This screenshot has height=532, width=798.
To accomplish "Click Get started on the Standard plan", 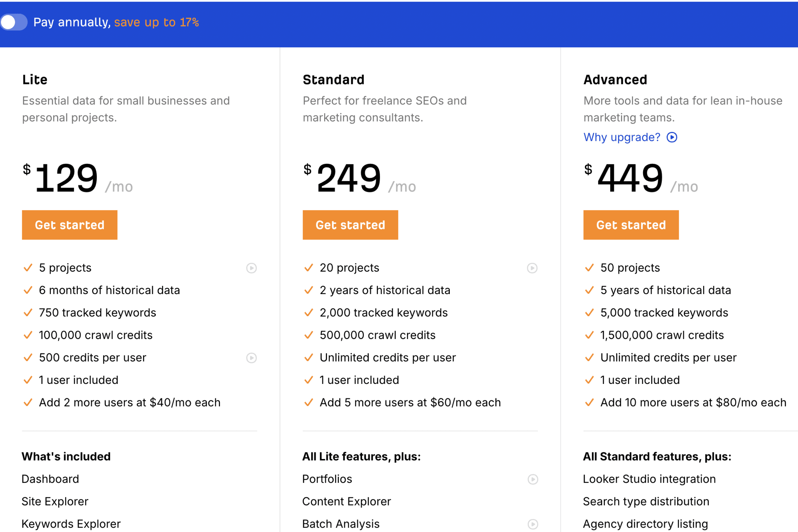I will click(350, 225).
